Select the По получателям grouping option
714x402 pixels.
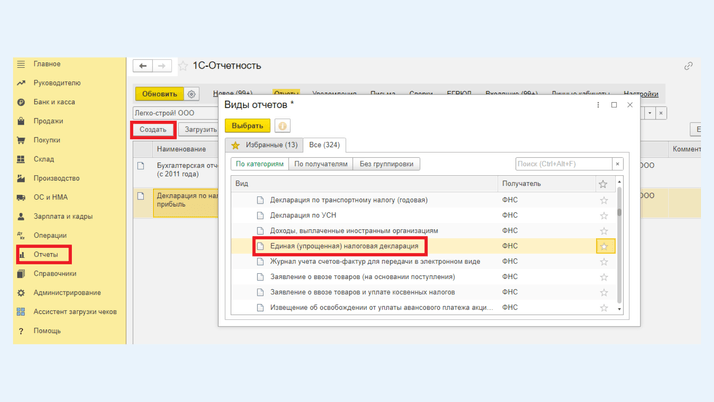point(321,164)
